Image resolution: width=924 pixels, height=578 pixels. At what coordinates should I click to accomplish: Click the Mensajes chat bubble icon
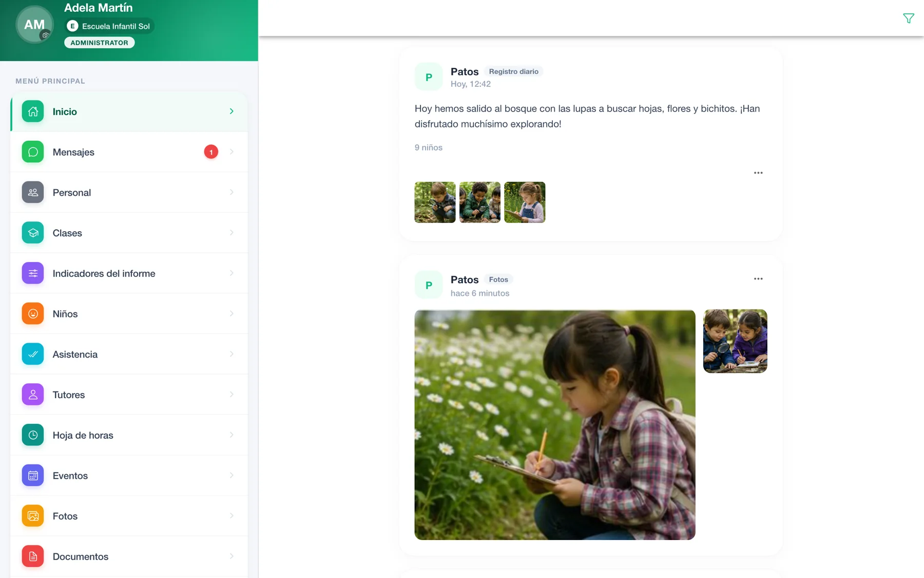(33, 152)
